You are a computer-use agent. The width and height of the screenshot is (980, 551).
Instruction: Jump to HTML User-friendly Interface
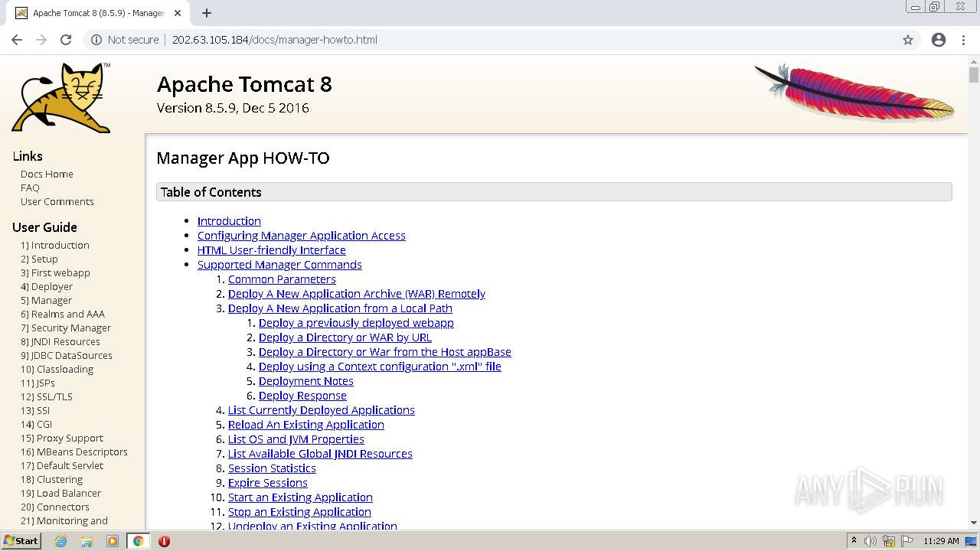click(x=272, y=250)
